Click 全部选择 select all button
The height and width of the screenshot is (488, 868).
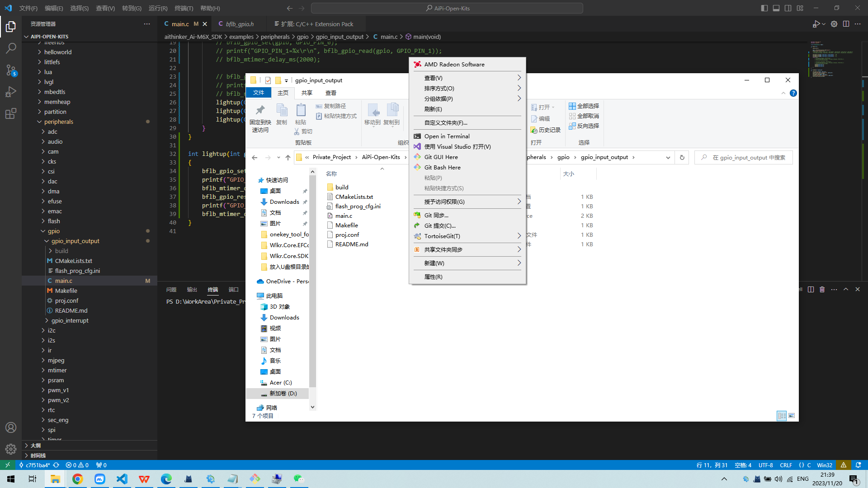click(x=584, y=106)
